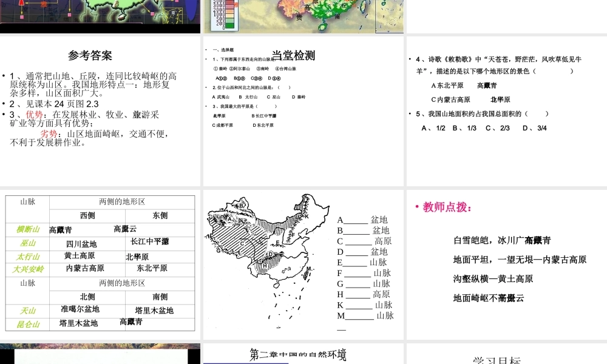Click answer option 'B、1/3'
Screen dimensions: 607x364
pos(464,128)
